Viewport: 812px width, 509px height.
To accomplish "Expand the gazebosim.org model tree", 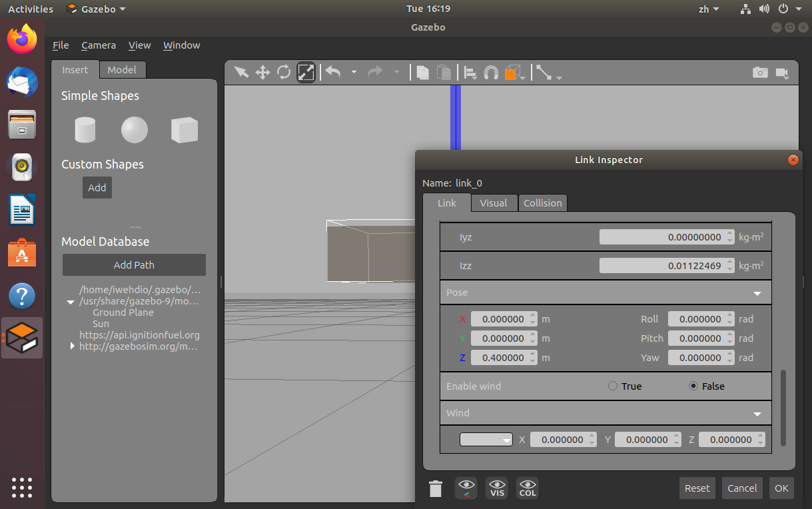I will click(72, 346).
